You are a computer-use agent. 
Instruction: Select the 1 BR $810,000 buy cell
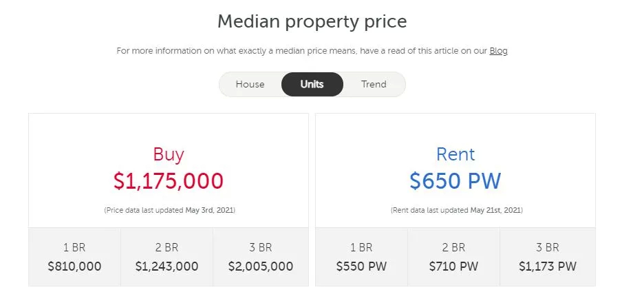pos(75,257)
